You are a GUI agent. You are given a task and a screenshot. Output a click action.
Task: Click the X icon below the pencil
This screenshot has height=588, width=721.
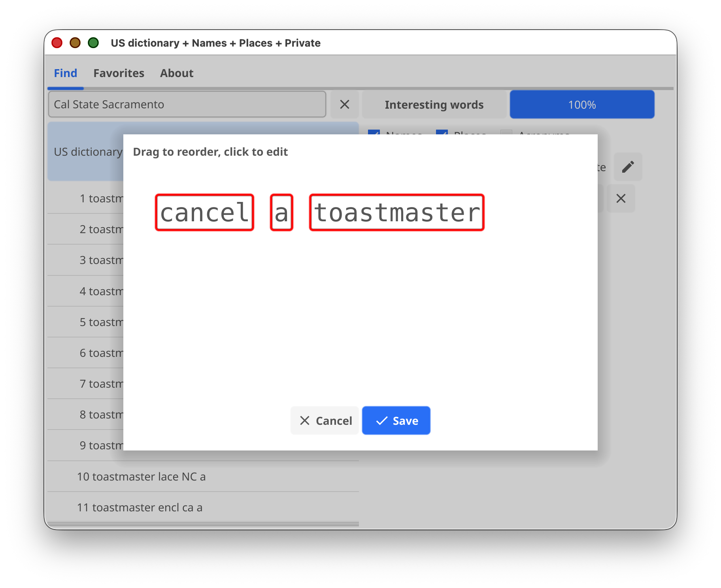point(621,198)
